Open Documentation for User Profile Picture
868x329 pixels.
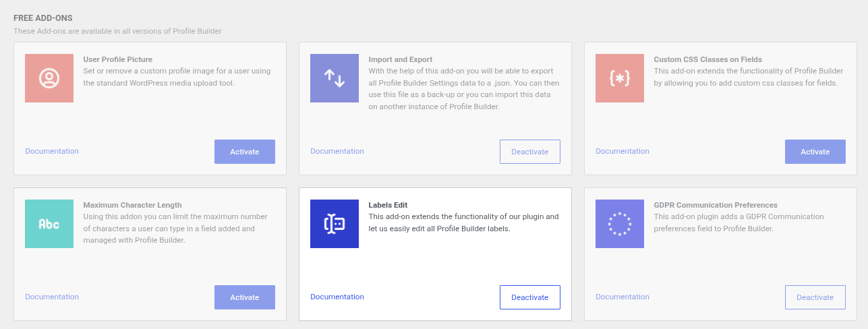click(52, 151)
